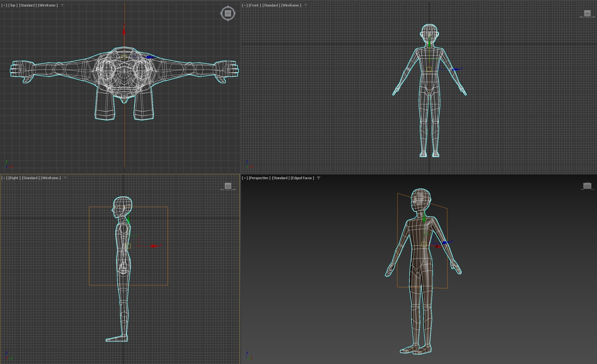This screenshot has height=364, width=597.
Task: Open the [+] menu of the Perspective viewport
Action: [245, 178]
